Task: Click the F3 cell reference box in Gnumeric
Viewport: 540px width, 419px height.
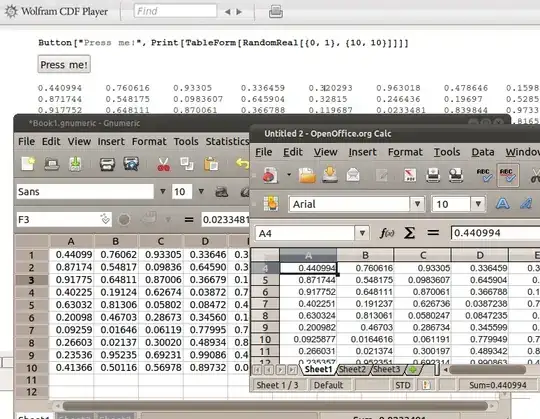Action: [64, 219]
